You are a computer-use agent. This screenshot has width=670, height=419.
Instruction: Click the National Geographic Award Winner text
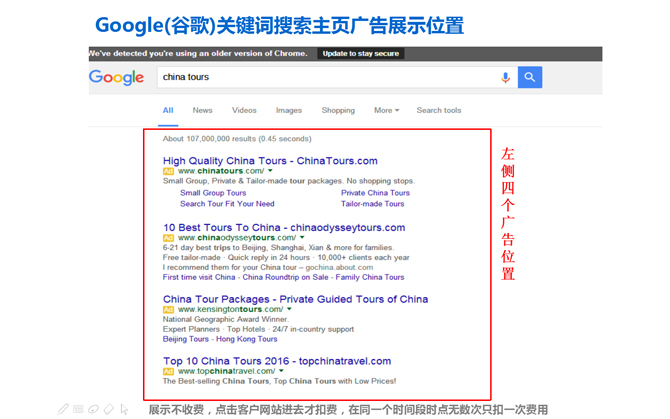226,319
